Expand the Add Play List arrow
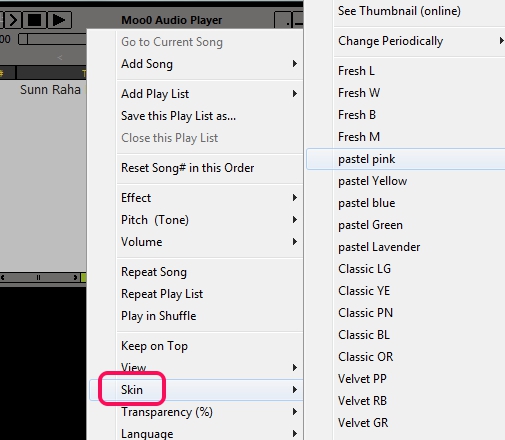This screenshot has height=440, width=505. (295, 94)
